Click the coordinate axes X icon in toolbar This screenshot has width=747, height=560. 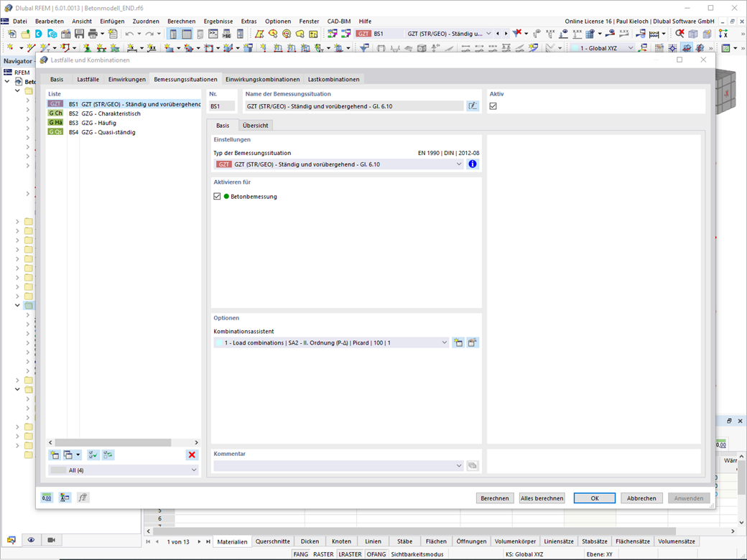(723, 33)
